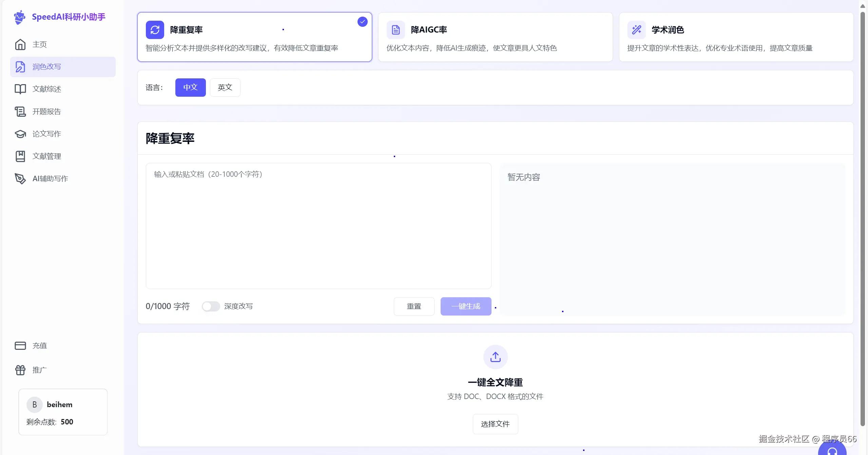
Task: Click into the 输入或粘贴文档 text area
Action: pyautogui.click(x=319, y=226)
